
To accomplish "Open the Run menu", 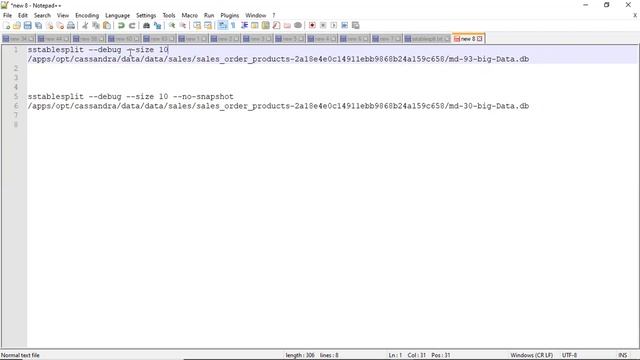I will (x=209, y=15).
